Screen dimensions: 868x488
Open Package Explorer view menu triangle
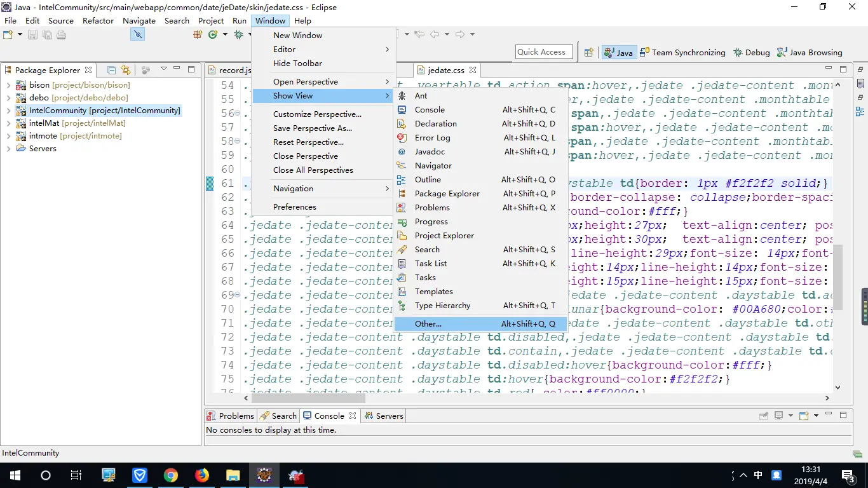(163, 69)
